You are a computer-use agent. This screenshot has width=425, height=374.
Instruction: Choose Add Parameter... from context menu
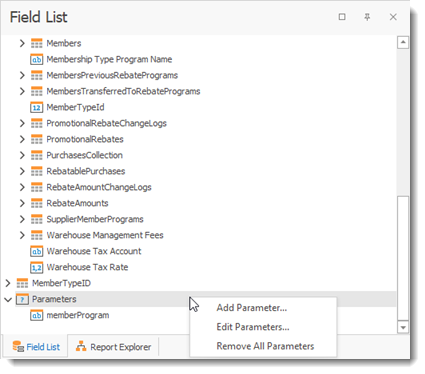tap(263, 308)
